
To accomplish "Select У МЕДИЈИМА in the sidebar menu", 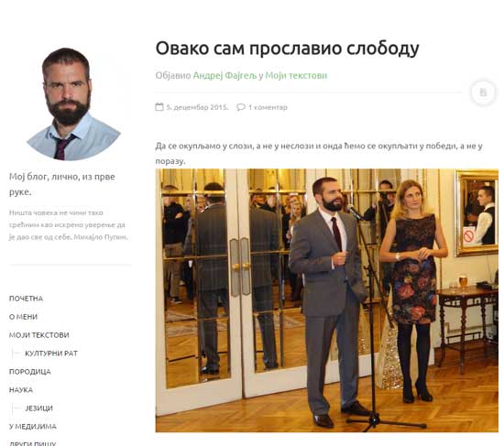I will click(33, 427).
